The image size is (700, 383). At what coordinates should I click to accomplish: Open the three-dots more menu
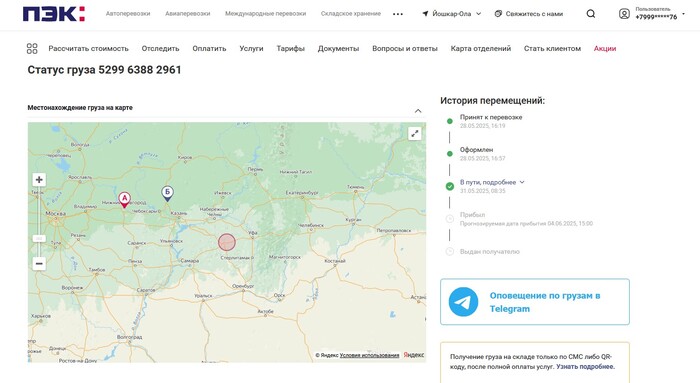click(398, 14)
